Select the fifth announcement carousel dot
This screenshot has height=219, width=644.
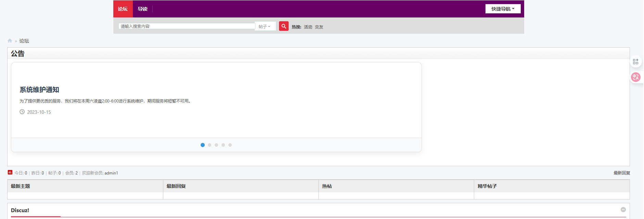click(230, 145)
